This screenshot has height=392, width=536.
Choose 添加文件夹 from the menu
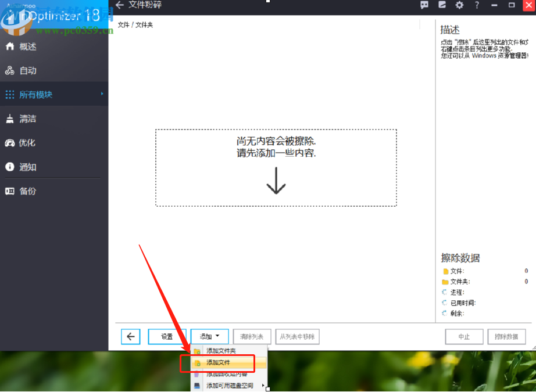[229, 351]
